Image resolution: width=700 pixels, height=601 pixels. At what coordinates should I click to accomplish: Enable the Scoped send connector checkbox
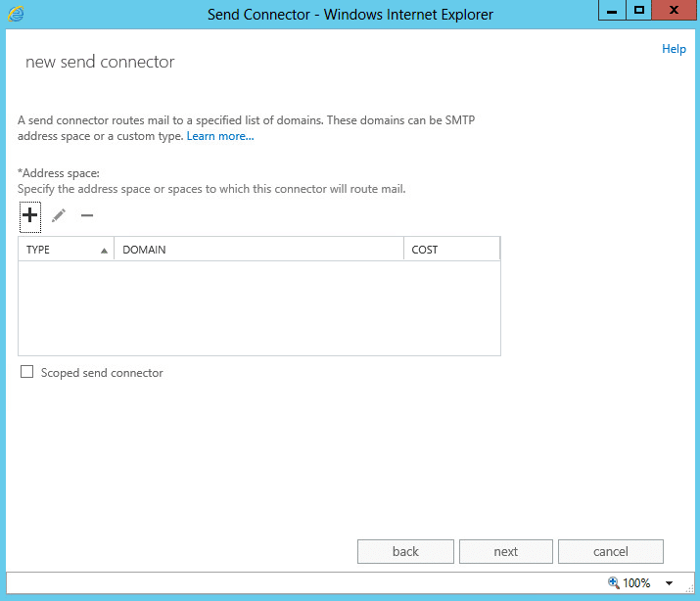tap(27, 372)
